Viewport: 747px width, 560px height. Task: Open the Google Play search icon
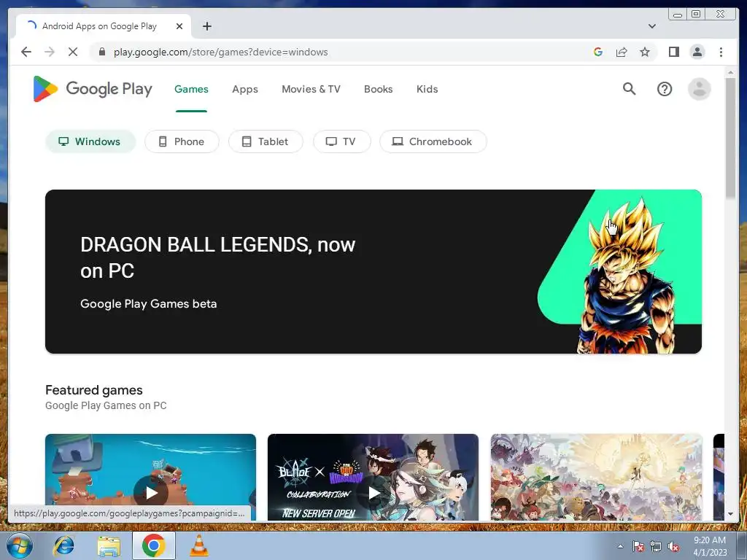click(629, 88)
